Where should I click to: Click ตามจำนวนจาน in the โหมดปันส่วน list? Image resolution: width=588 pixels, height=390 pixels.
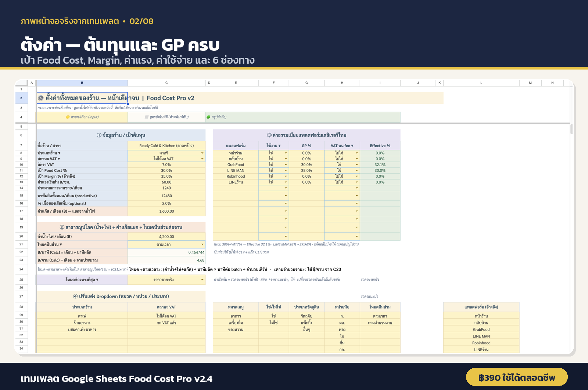click(x=380, y=323)
